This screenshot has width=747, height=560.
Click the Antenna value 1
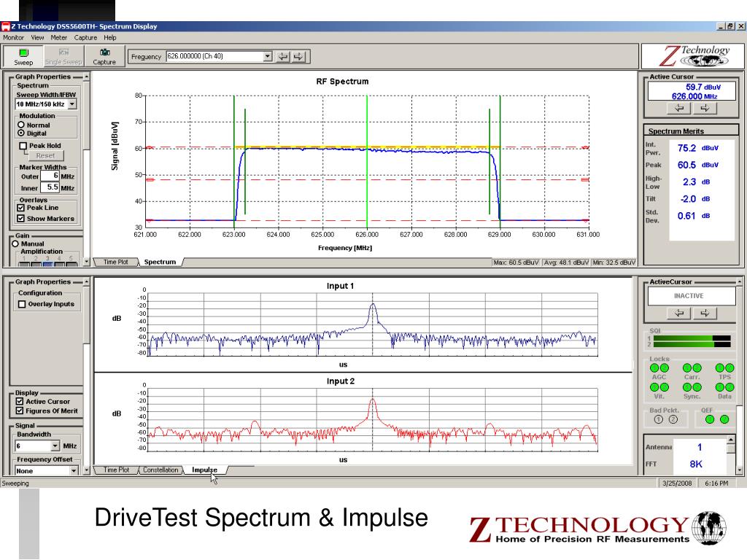[700, 447]
